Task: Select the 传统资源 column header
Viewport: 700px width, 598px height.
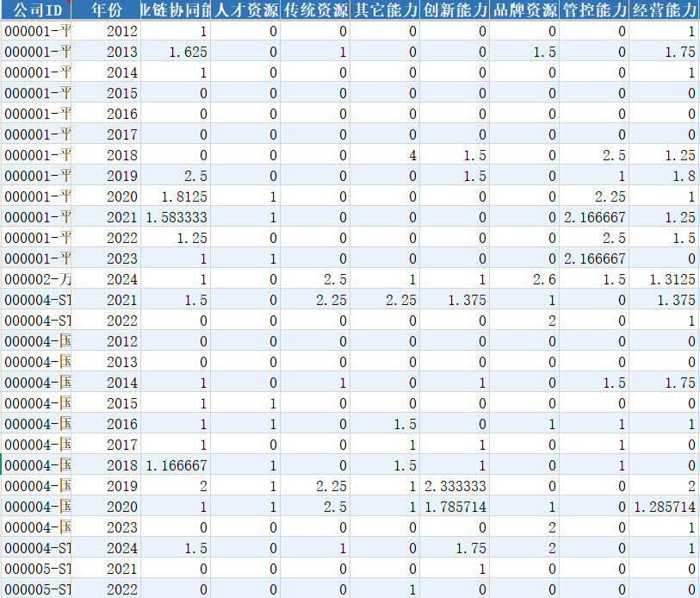Action: pyautogui.click(x=315, y=10)
